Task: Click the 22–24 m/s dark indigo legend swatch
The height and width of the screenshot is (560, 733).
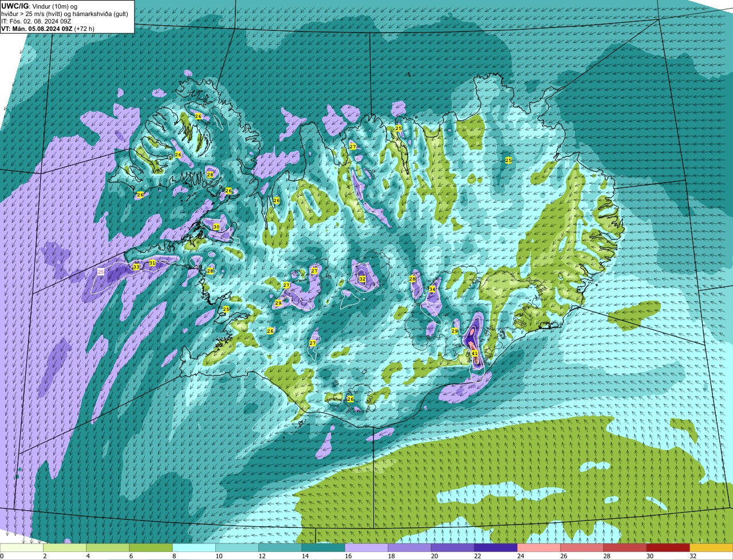Action: click(495, 548)
